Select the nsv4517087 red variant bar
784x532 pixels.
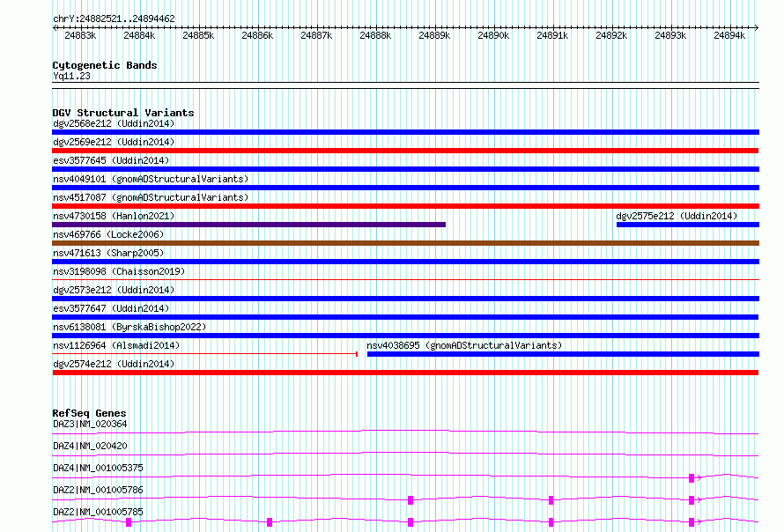pos(405,206)
